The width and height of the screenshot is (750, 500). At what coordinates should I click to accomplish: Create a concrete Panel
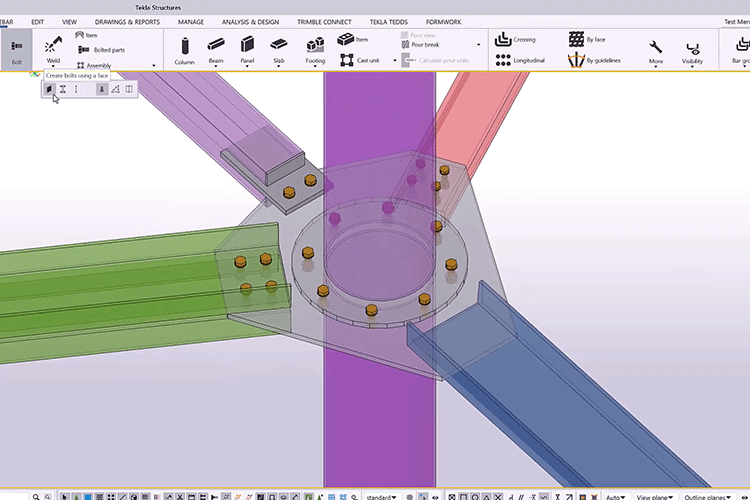point(247,51)
